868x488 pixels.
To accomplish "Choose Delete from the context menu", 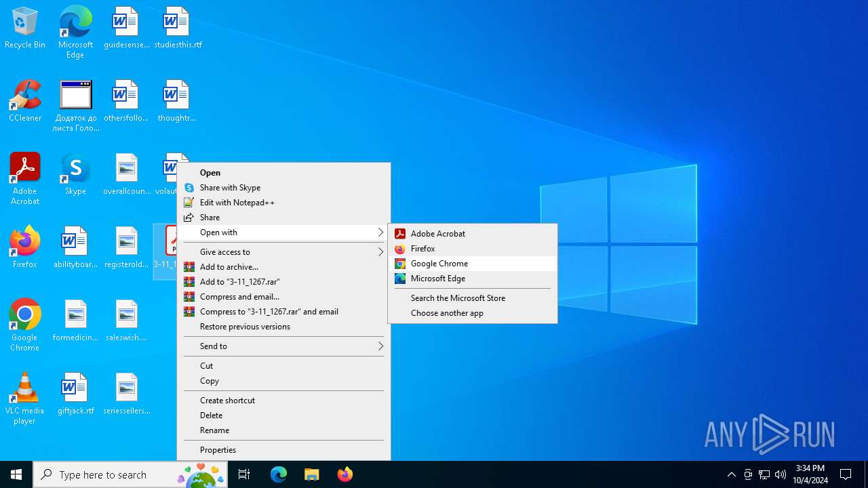I will click(283, 415).
